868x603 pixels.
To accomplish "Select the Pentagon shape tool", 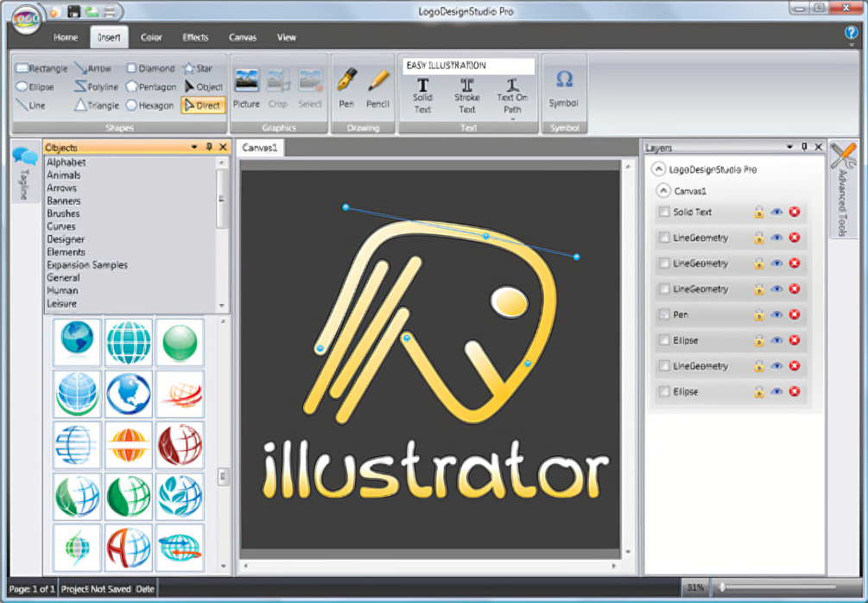I will click(x=150, y=87).
